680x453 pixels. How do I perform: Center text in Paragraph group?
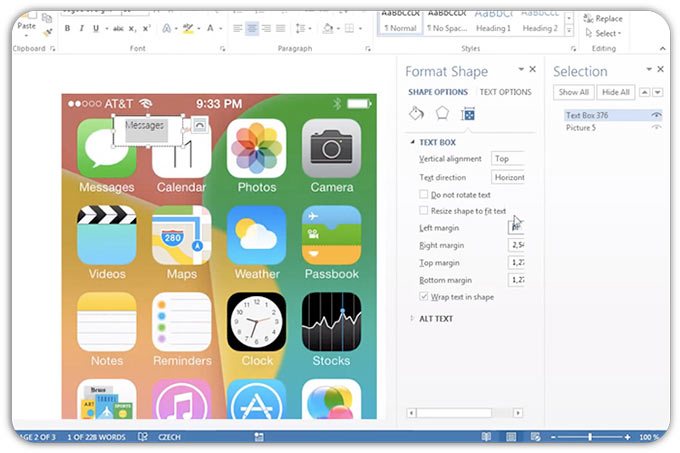tap(252, 29)
